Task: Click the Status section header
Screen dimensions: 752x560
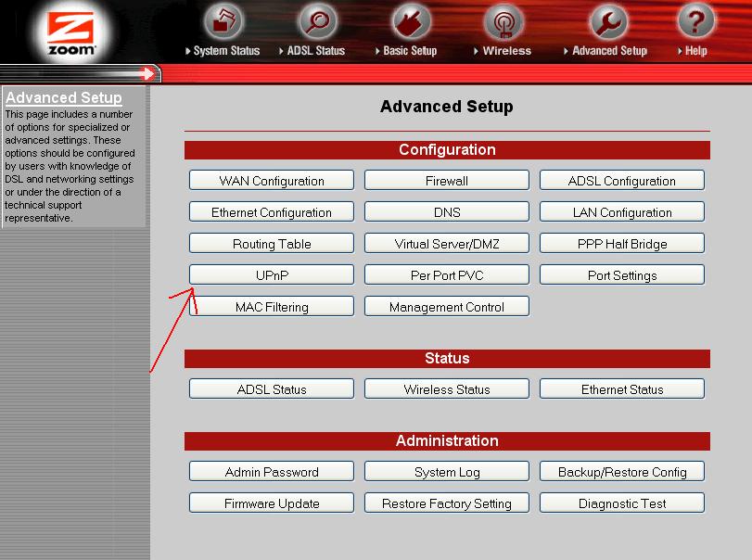Action: [447, 359]
